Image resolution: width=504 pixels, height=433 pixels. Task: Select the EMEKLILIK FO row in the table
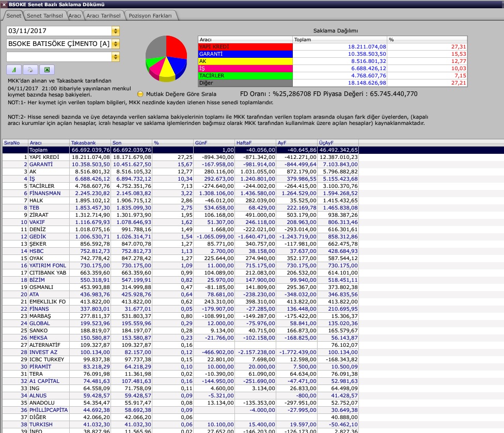(180, 301)
